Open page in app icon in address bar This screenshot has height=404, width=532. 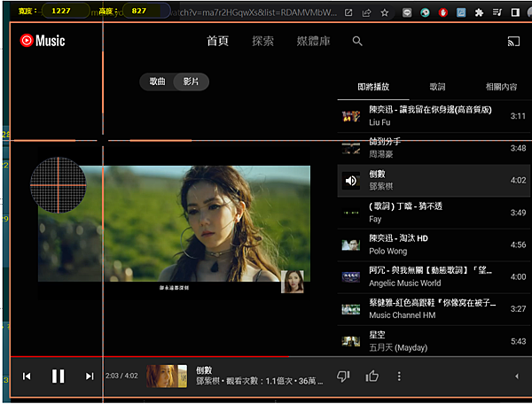point(348,13)
